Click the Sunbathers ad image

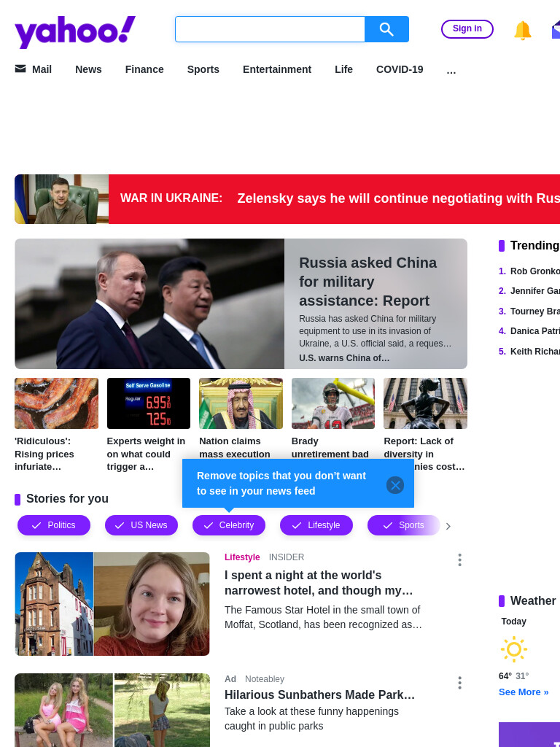(x=112, y=710)
